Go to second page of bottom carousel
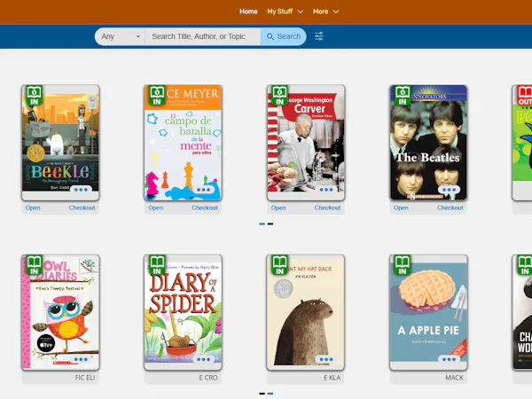Viewport: 532px width, 399px height. coord(270,394)
